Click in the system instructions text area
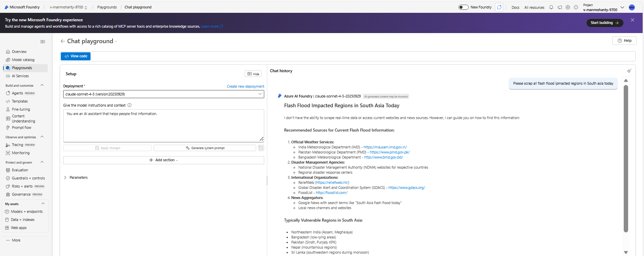Viewport: 644px width, 256px height. pyautogui.click(x=164, y=125)
